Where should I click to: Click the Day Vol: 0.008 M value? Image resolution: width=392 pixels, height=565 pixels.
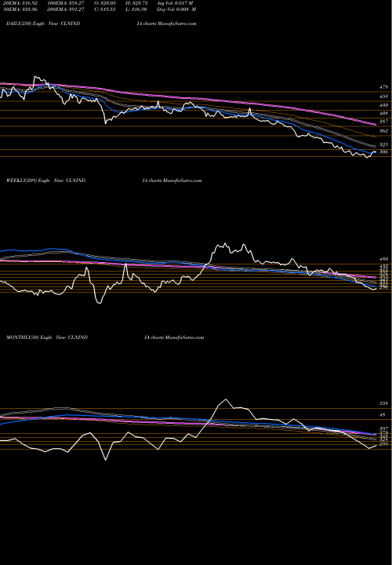point(176,9)
